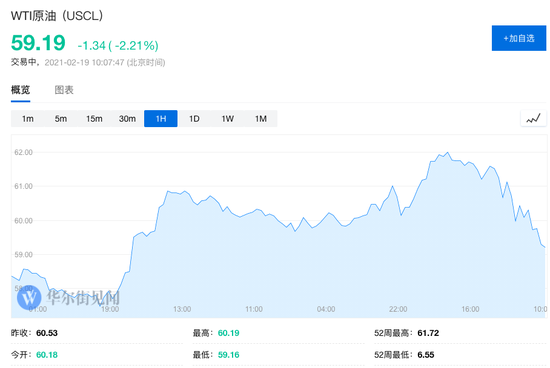Click the 62.00 y-axis label
550x368 pixels.
pyautogui.click(x=23, y=152)
